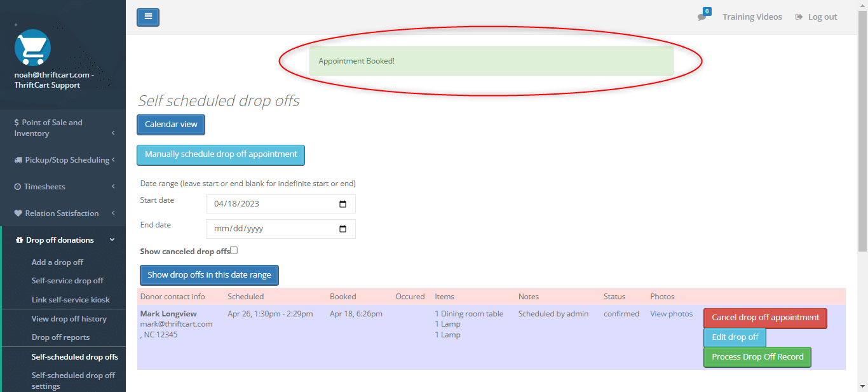
Task: Click Scheduled by admin note
Action: point(553,314)
